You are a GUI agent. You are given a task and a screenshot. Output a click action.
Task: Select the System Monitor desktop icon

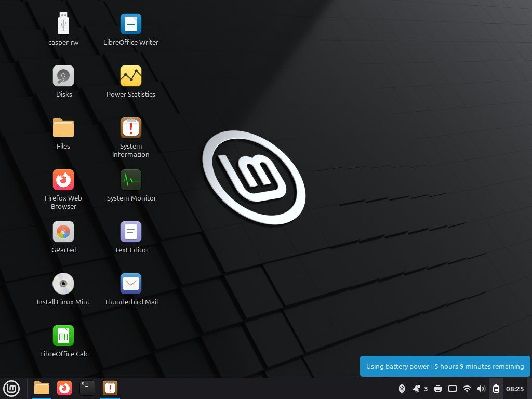(x=130, y=179)
